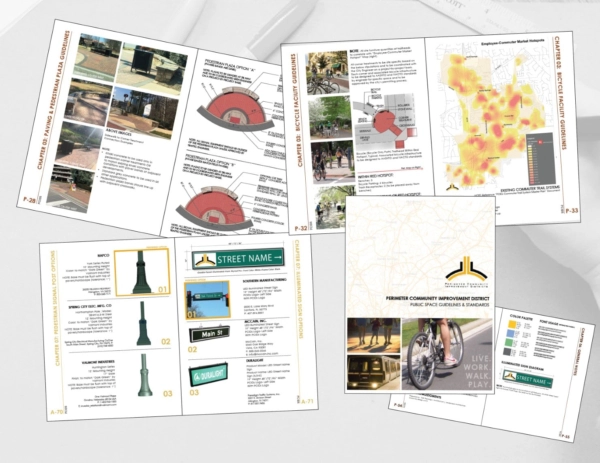Image resolution: width=600 pixels, height=463 pixels.
Task: Click 'PUBLIC SPACE GUIDELINES & STANDARDS' subtitle
Action: point(450,305)
